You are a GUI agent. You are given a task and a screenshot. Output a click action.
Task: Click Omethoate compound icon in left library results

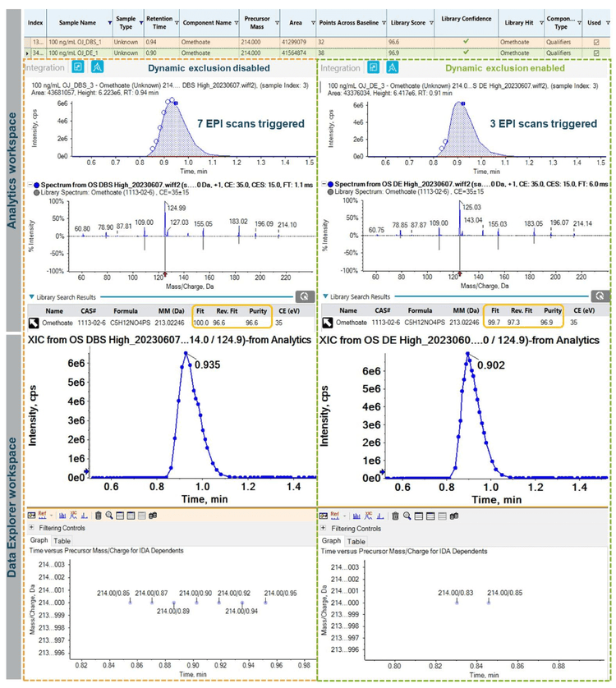(34, 323)
